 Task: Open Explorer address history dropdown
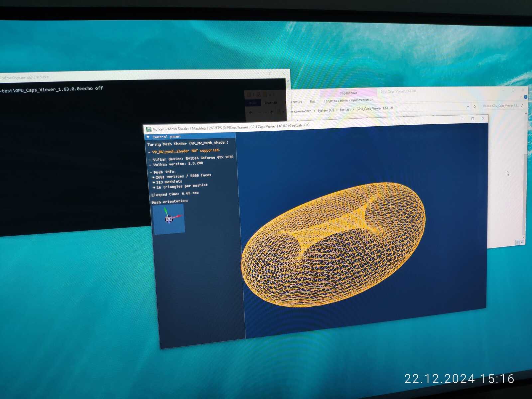(468, 107)
